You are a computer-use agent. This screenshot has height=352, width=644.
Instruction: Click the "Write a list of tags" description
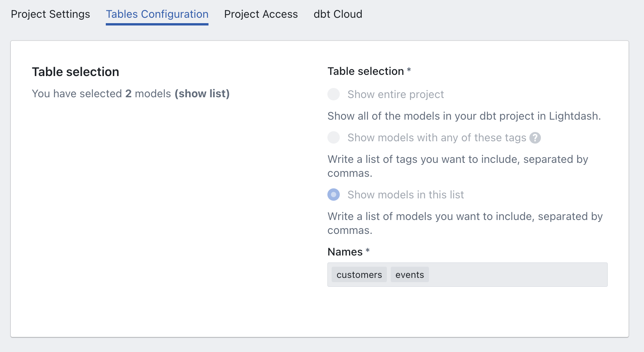click(x=458, y=166)
